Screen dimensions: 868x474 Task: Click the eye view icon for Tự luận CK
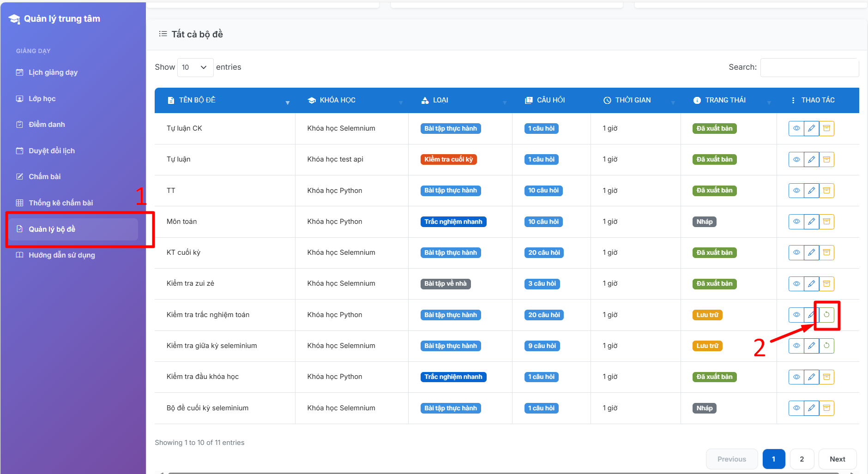(796, 128)
